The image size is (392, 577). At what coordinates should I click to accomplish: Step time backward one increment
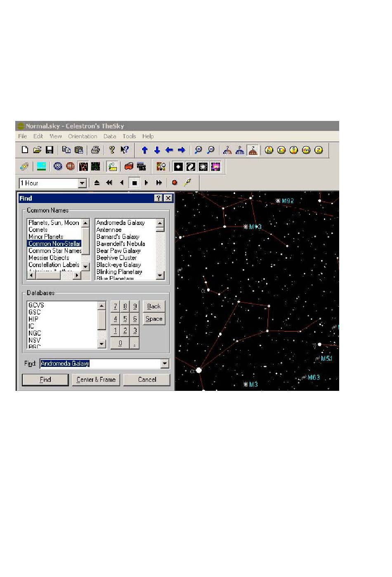pos(122,183)
